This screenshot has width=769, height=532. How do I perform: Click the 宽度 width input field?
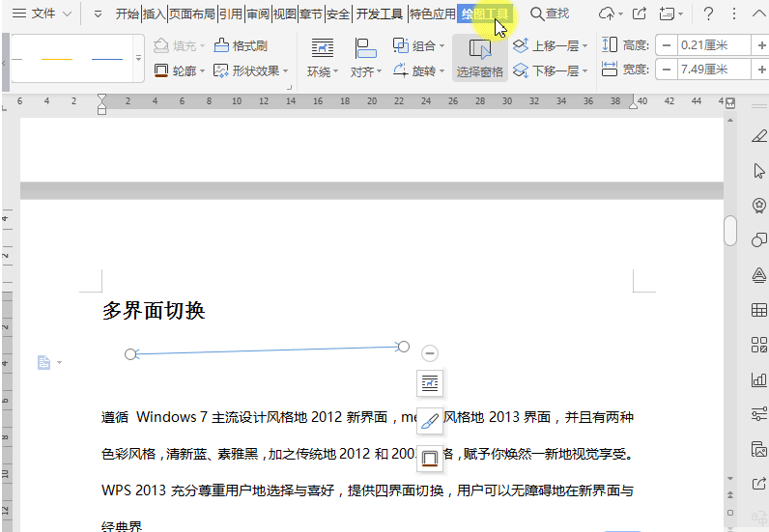pyautogui.click(x=714, y=70)
